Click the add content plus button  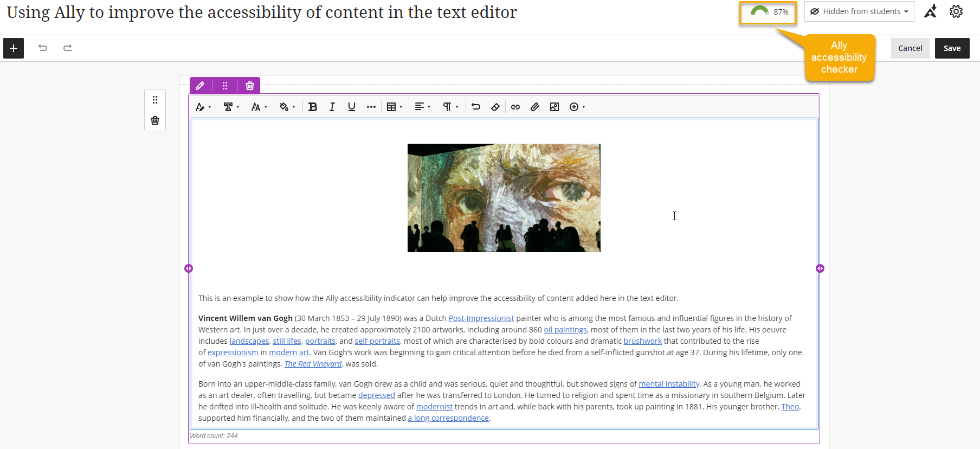pyautogui.click(x=14, y=48)
